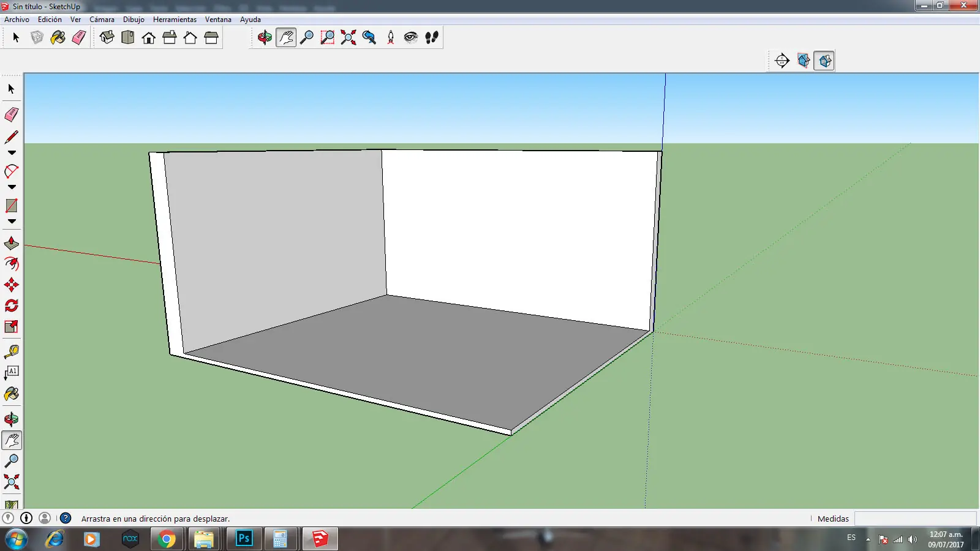
Task: Activate the Push/Pull tool
Action: click(11, 243)
